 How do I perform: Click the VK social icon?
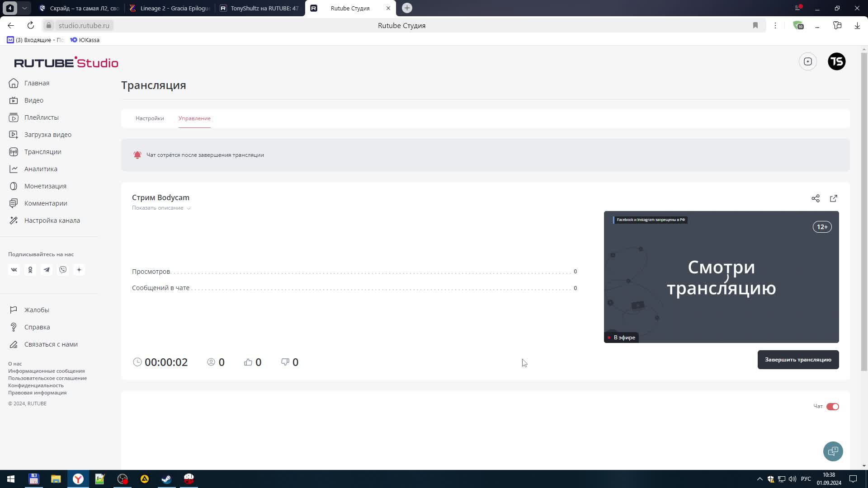coord(14,270)
